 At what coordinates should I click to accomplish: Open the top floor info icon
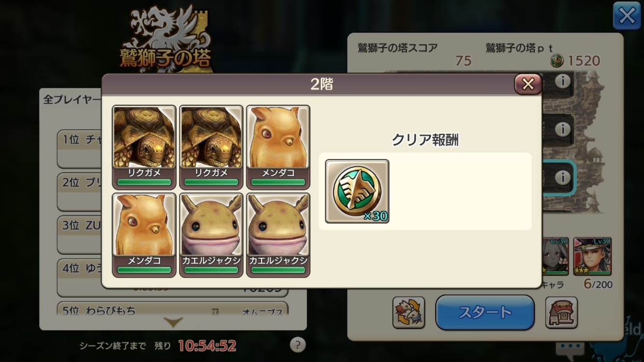[x=562, y=82]
